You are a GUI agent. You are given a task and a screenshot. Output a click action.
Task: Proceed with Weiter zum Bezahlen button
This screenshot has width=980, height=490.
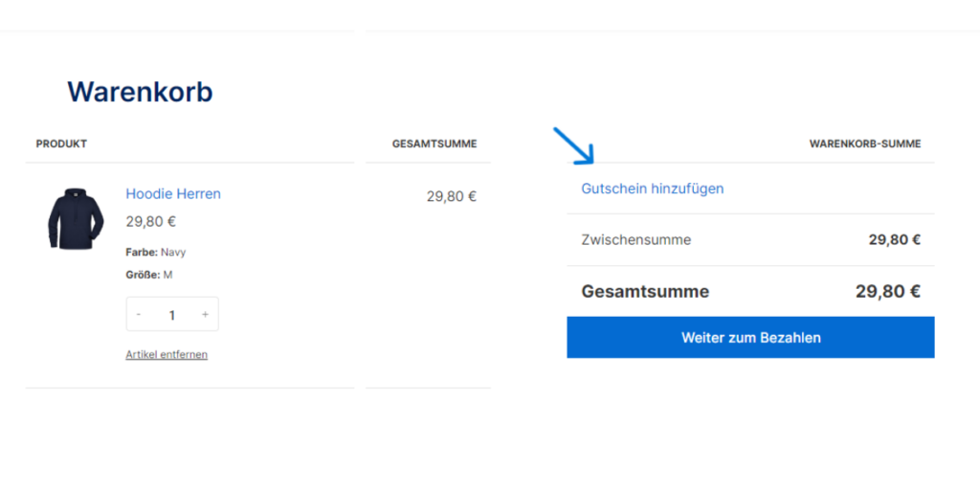(750, 338)
